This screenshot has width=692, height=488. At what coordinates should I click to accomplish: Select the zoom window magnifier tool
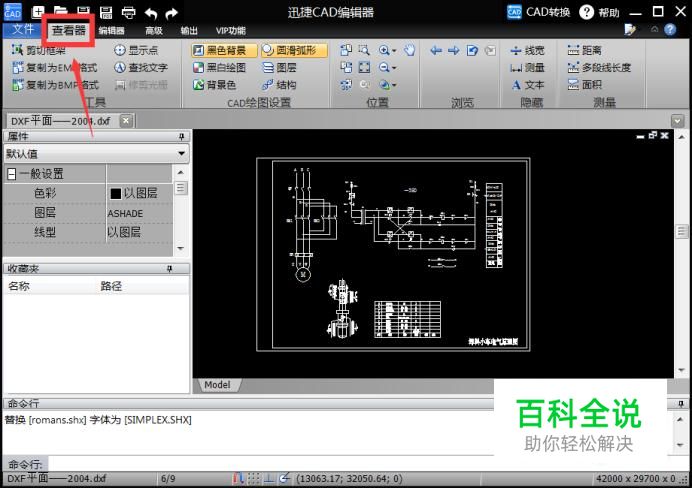pyautogui.click(x=364, y=50)
